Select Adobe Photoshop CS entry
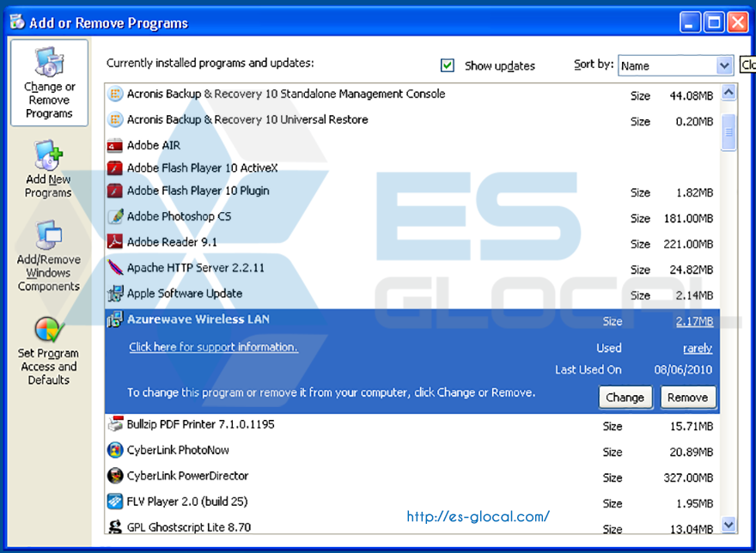 click(412, 216)
